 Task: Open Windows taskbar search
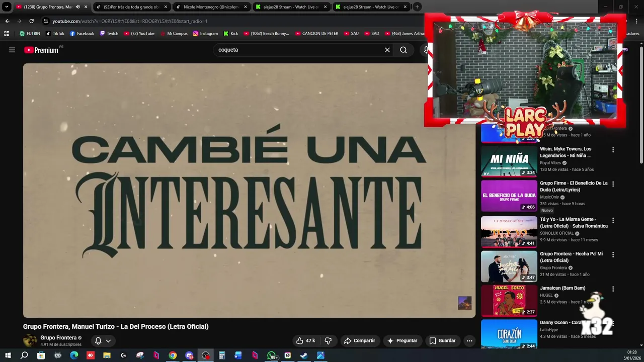(x=24, y=355)
